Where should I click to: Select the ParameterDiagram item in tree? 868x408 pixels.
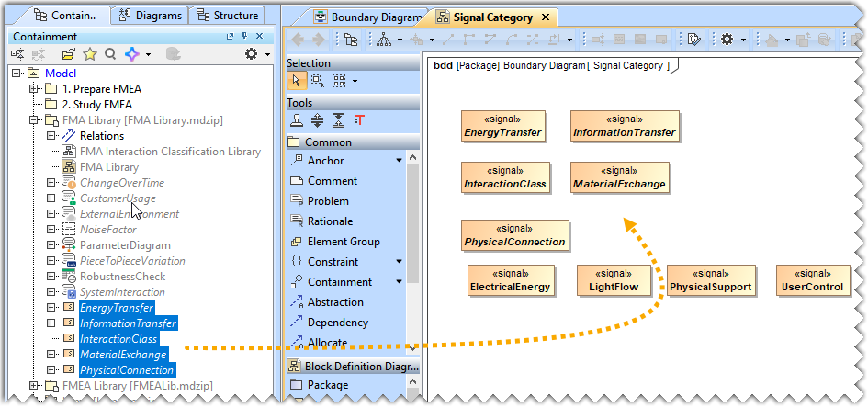pyautogui.click(x=125, y=245)
